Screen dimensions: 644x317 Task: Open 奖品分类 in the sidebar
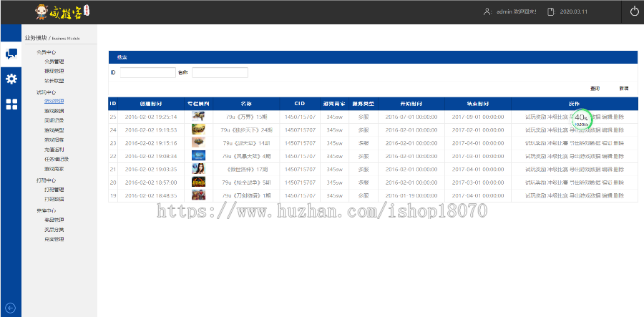[x=54, y=230]
